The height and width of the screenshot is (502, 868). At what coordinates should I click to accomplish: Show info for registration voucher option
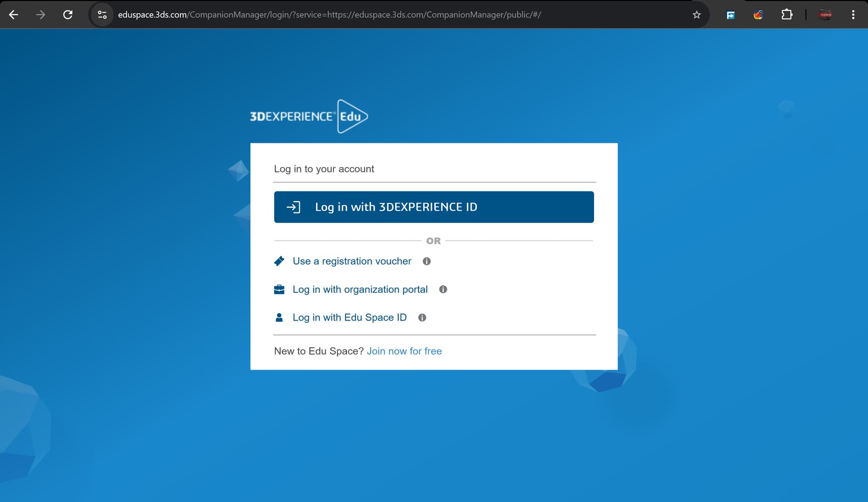tap(426, 261)
